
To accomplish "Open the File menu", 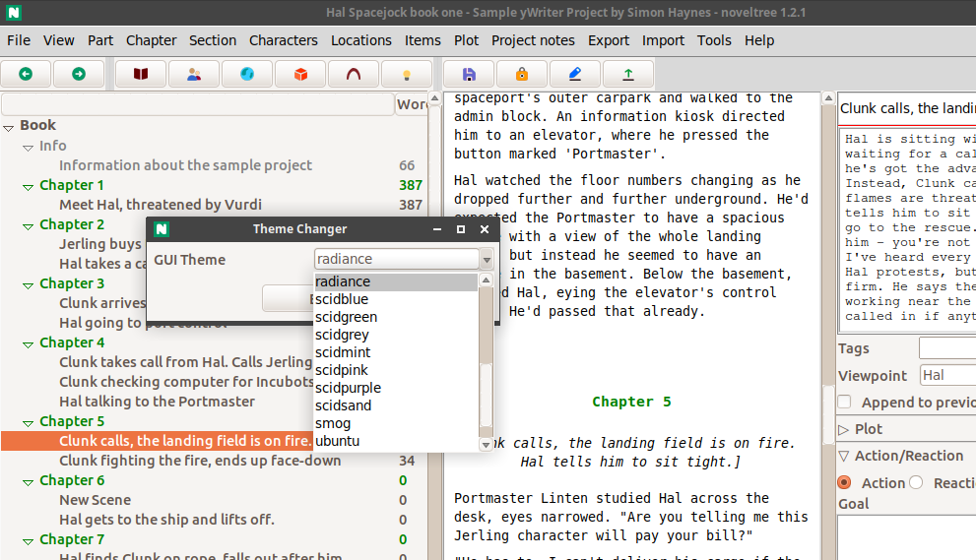I will click(19, 40).
